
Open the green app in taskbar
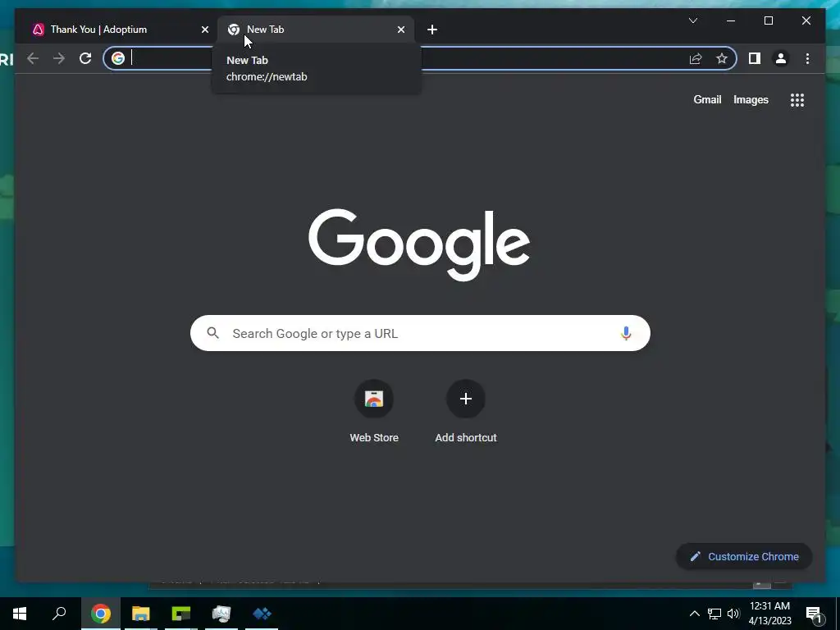tap(181, 614)
